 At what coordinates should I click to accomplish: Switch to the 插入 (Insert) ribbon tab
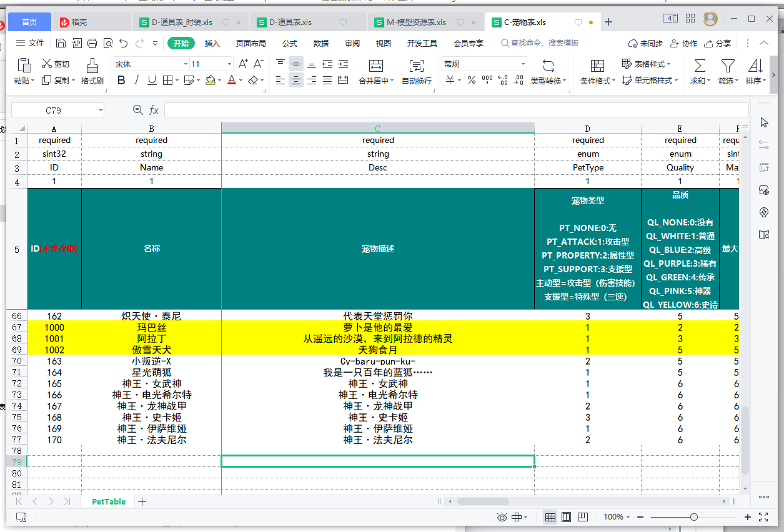point(212,43)
